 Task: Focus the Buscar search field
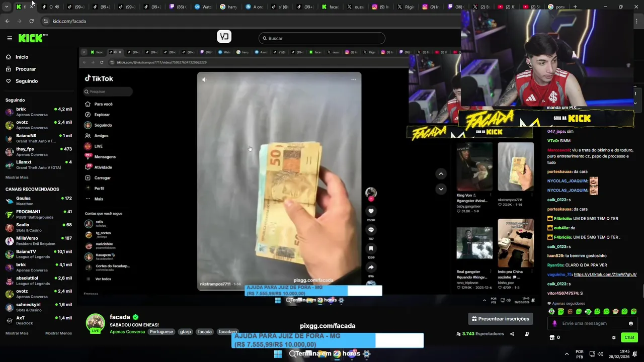(x=322, y=38)
